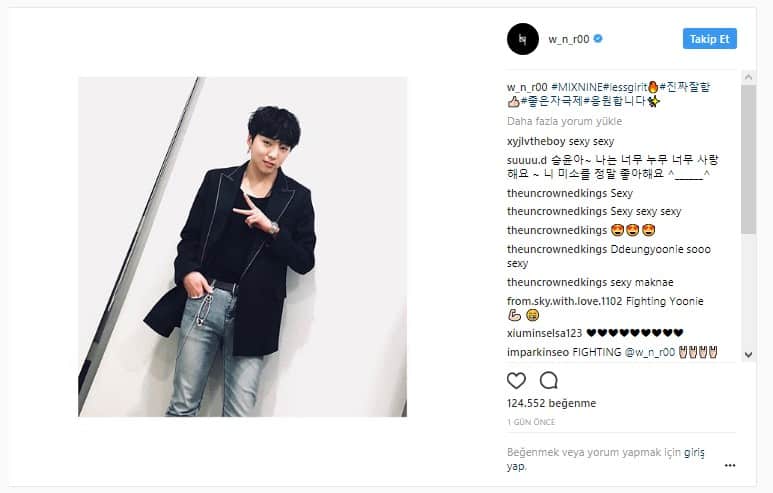Image resolution: width=773 pixels, height=493 pixels.
Task: Open xyjlvtheboy commenter profile
Action: [536, 141]
